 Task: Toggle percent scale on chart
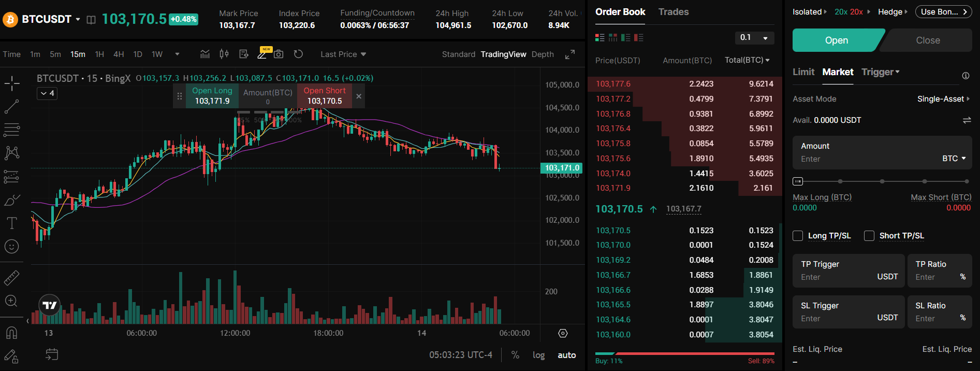click(515, 355)
